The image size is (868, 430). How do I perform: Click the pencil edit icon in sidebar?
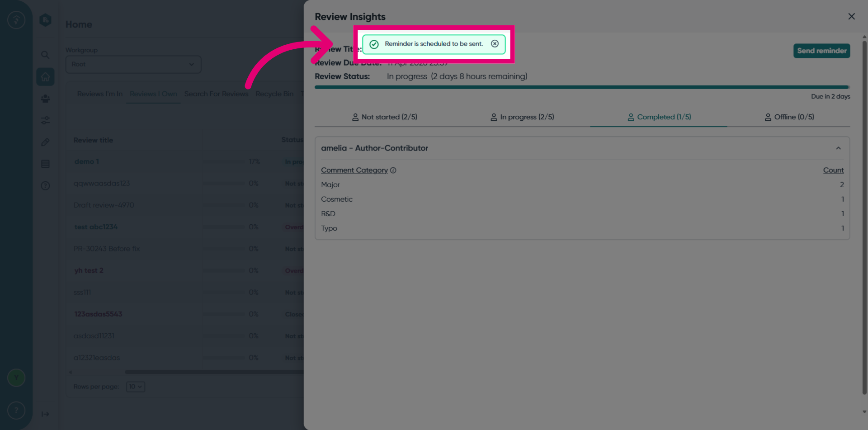pos(45,142)
